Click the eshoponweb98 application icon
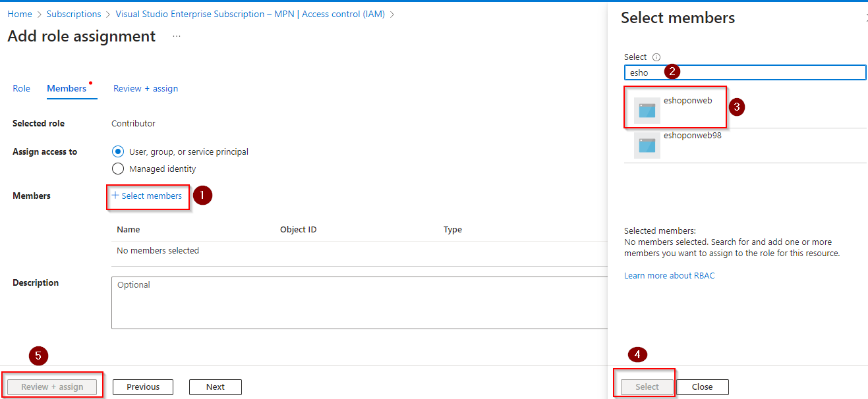 647,146
